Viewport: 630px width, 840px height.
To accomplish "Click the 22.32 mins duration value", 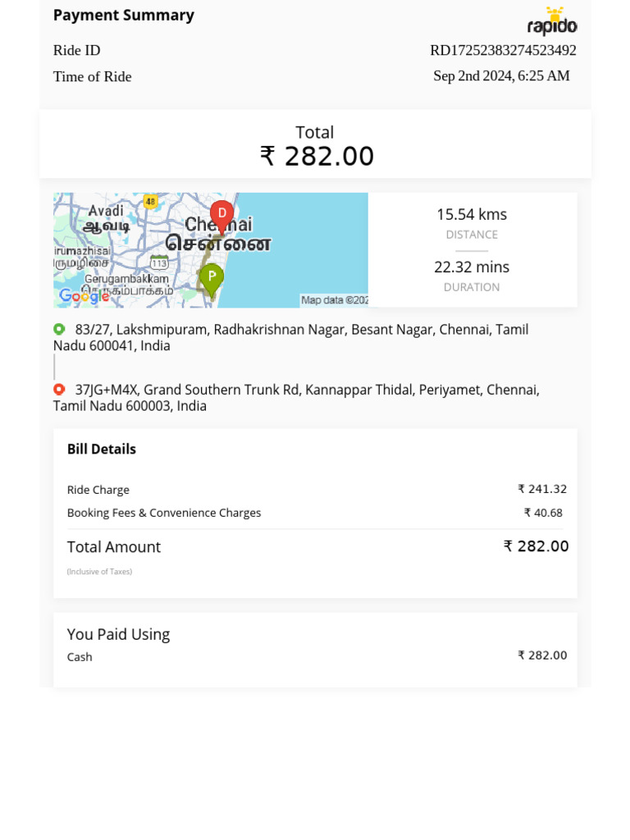I will [x=472, y=267].
